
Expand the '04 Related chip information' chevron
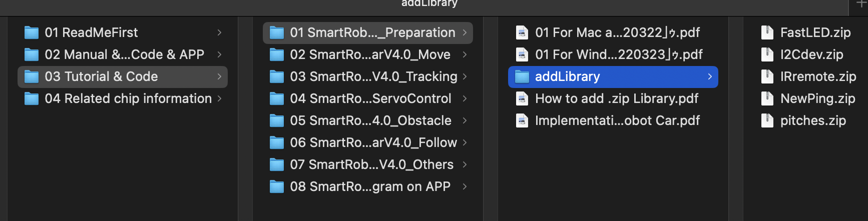click(x=219, y=98)
